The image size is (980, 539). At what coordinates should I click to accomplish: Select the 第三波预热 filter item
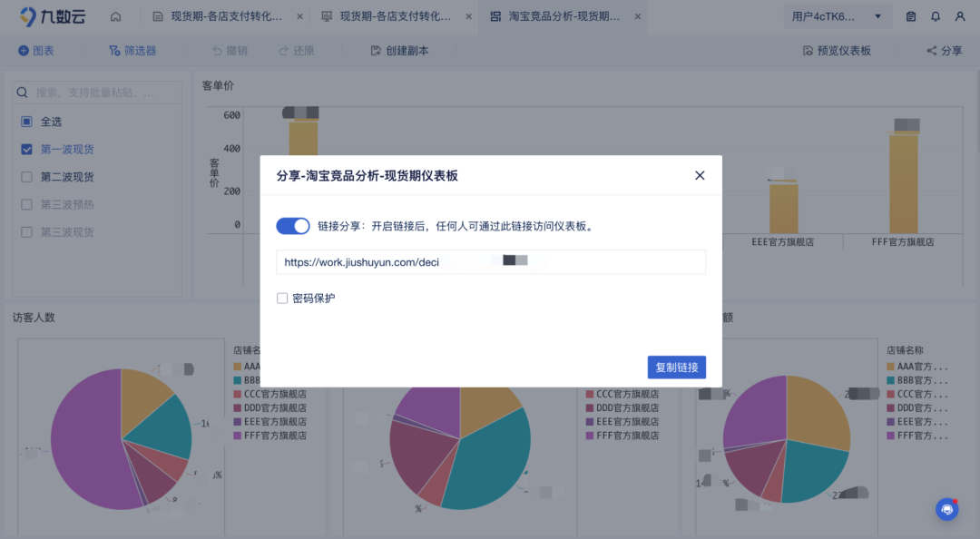[25, 204]
